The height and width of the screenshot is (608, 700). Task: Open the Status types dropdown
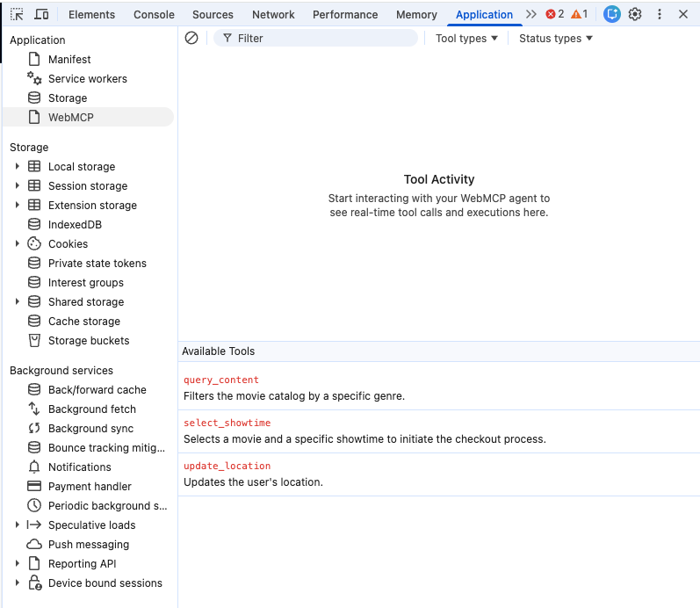point(556,39)
